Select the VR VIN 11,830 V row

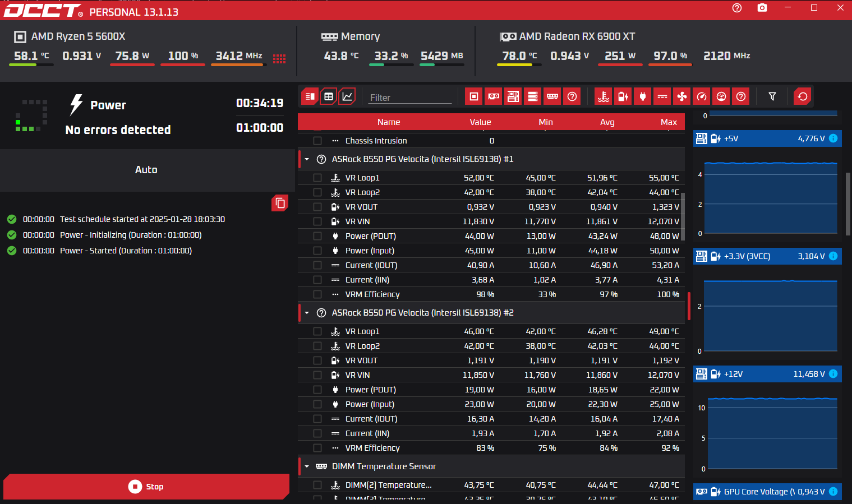pos(491,221)
